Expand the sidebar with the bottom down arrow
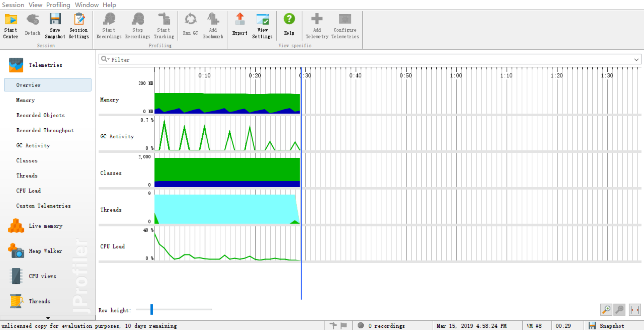644x330 pixels. [x=48, y=318]
